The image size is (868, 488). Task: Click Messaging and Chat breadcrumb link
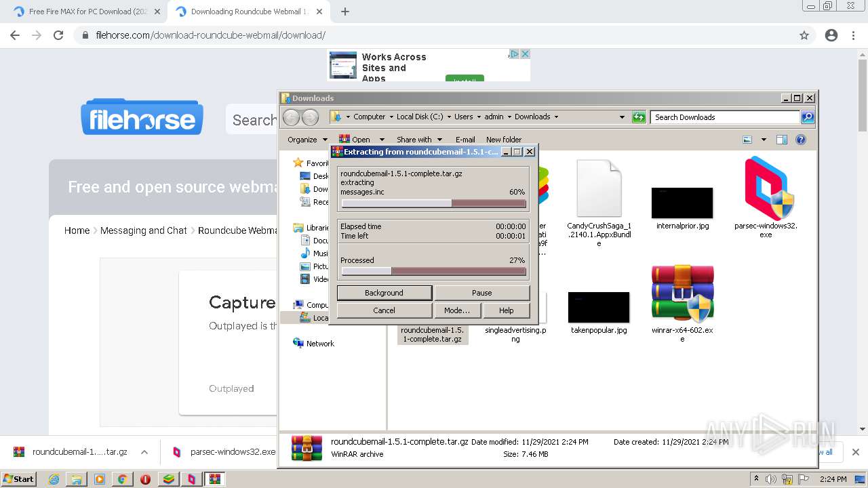coord(143,230)
